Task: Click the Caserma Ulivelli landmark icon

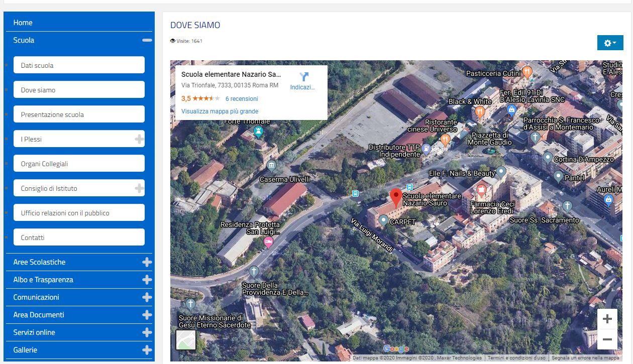Action: (272, 164)
